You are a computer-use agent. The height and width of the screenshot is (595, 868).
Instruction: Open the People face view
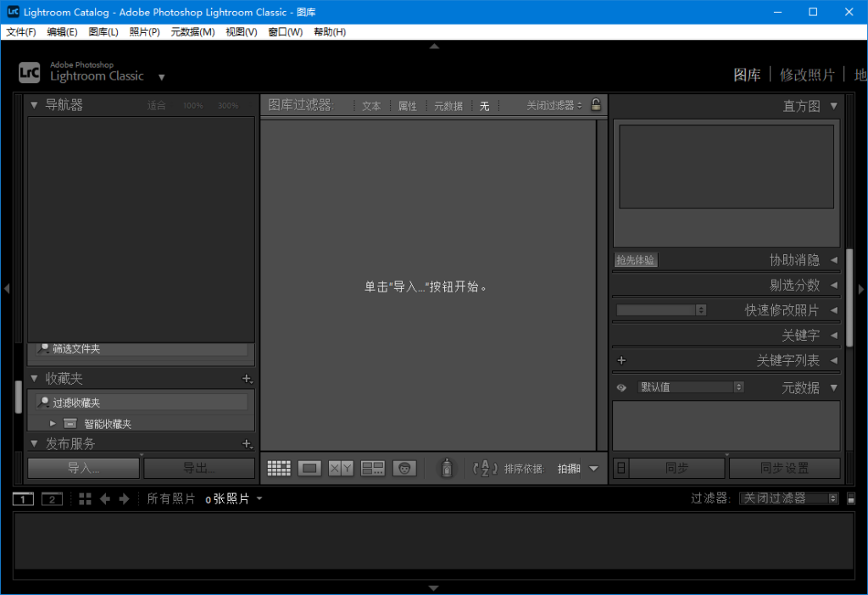click(404, 468)
